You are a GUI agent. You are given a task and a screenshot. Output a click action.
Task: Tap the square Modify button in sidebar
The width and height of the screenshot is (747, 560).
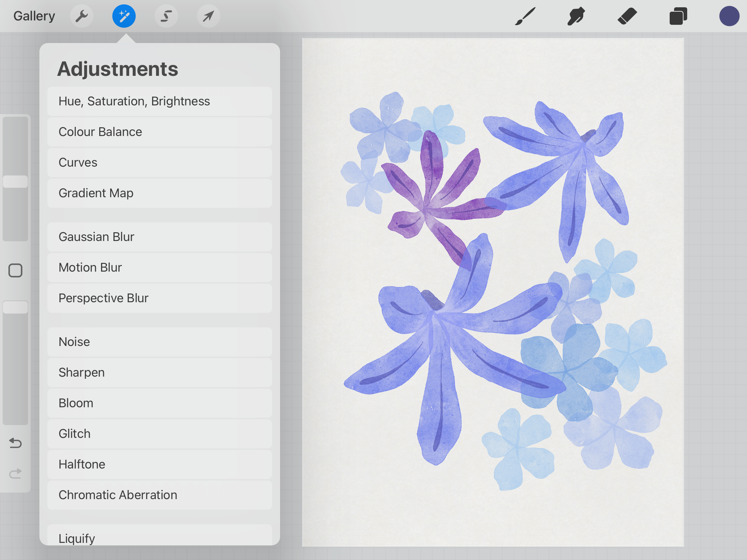(x=15, y=271)
